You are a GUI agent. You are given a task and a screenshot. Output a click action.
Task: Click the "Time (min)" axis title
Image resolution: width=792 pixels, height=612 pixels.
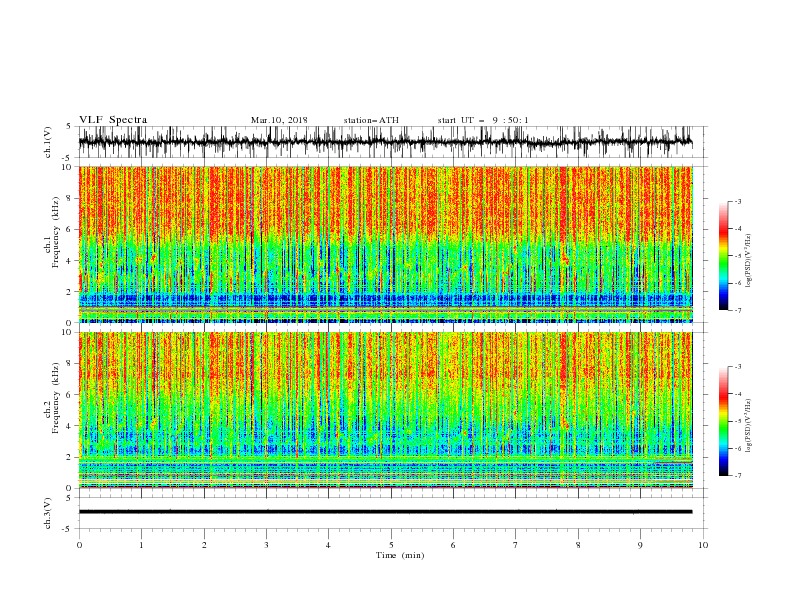(400, 555)
